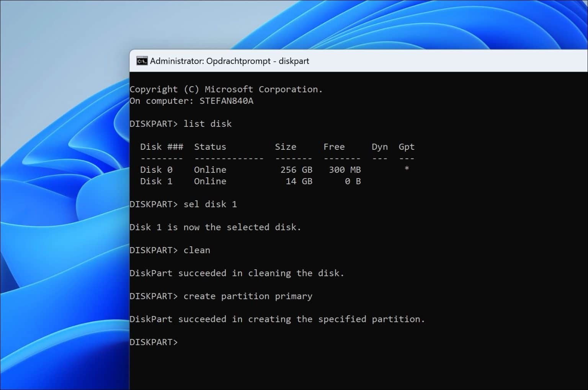Select the Disk 0 row label
The image size is (588, 390).
click(156, 170)
